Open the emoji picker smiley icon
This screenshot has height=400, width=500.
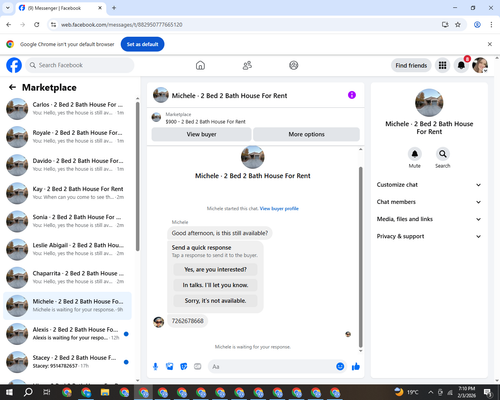340,366
